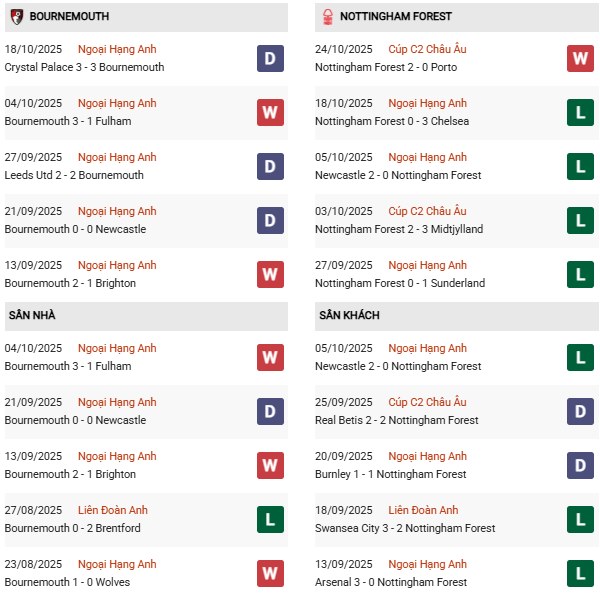
Task: Click the L badge for Bournemouth 0-2 Brentford
Action: pyautogui.click(x=270, y=519)
